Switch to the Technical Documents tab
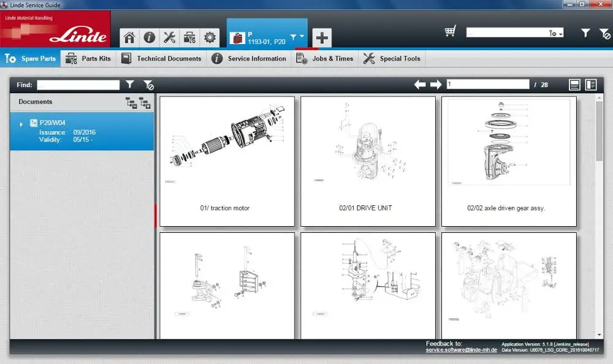 tap(161, 59)
